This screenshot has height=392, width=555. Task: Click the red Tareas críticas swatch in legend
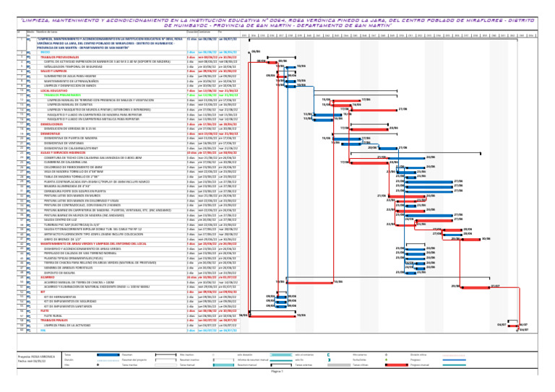tap(397, 365)
